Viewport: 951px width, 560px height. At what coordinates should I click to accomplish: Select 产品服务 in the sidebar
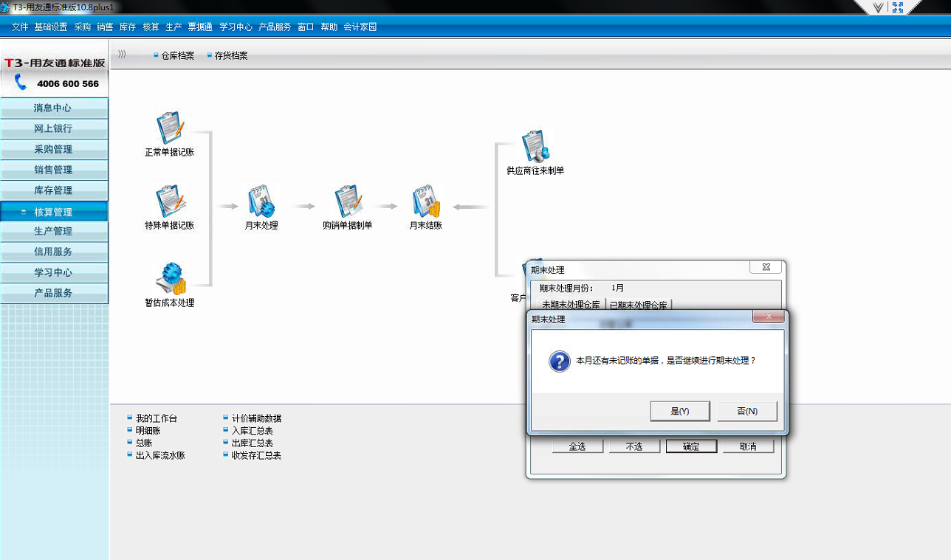[54, 293]
